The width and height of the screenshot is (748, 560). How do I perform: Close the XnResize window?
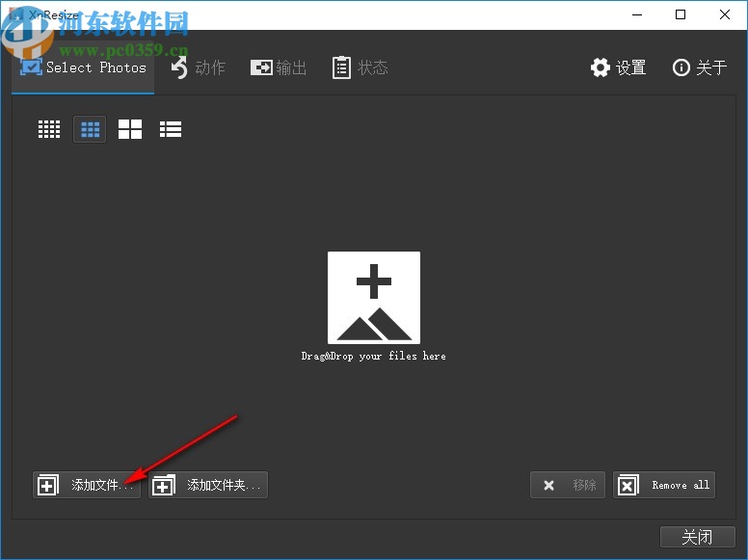725,14
